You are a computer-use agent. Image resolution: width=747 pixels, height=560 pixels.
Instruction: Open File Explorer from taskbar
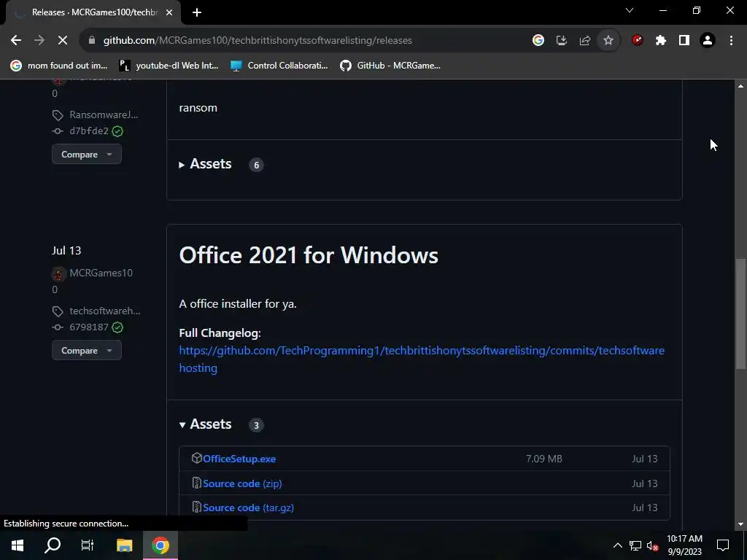(x=124, y=545)
